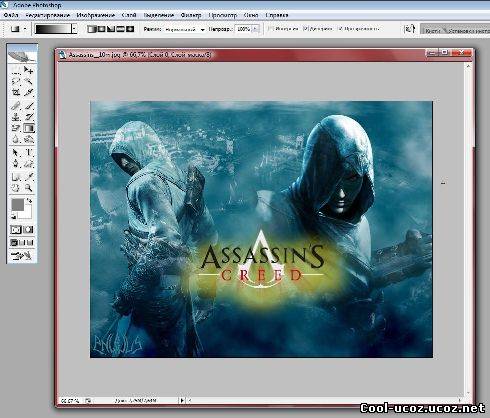Open the Фильтр menu
The width and height of the screenshot is (490, 418).
[191, 15]
